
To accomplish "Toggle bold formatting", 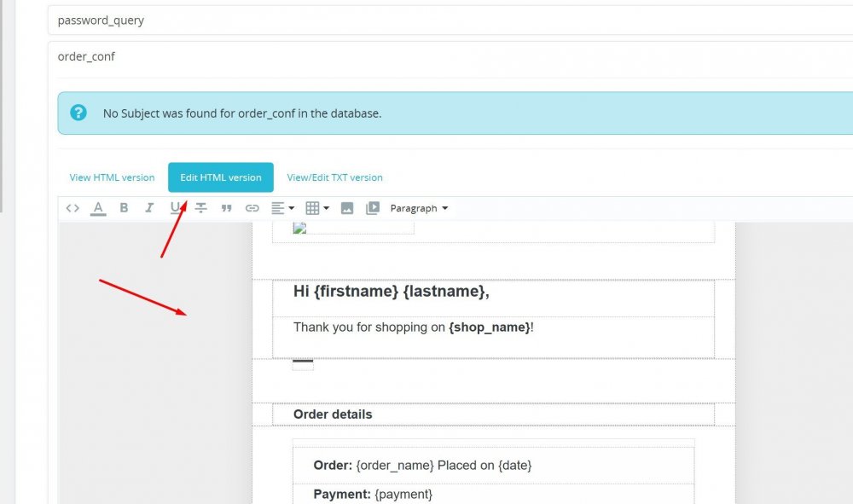I will 124,208.
